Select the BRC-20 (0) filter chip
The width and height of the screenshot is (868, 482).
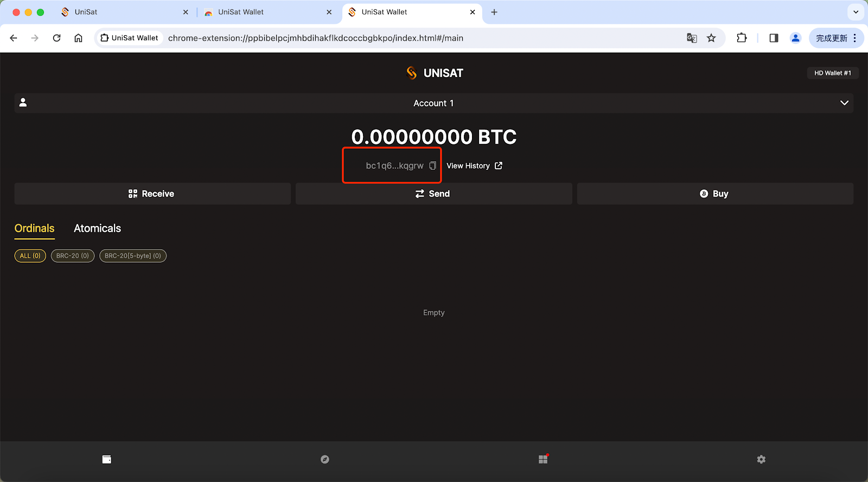73,256
